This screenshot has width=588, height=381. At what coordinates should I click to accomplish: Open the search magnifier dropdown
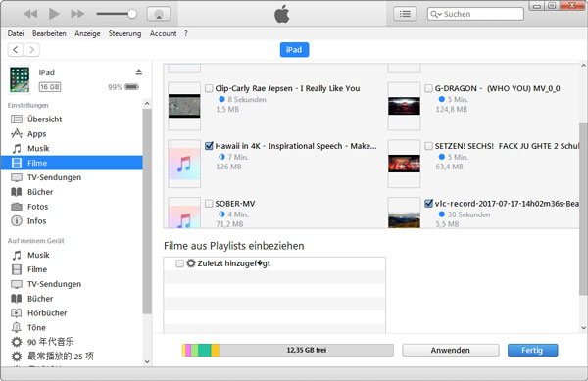pos(435,14)
